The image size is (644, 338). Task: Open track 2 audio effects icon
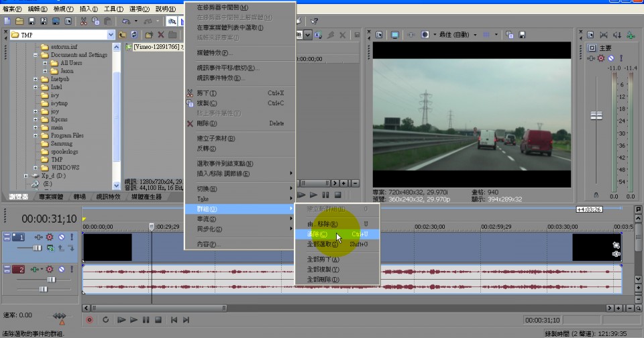pos(50,269)
